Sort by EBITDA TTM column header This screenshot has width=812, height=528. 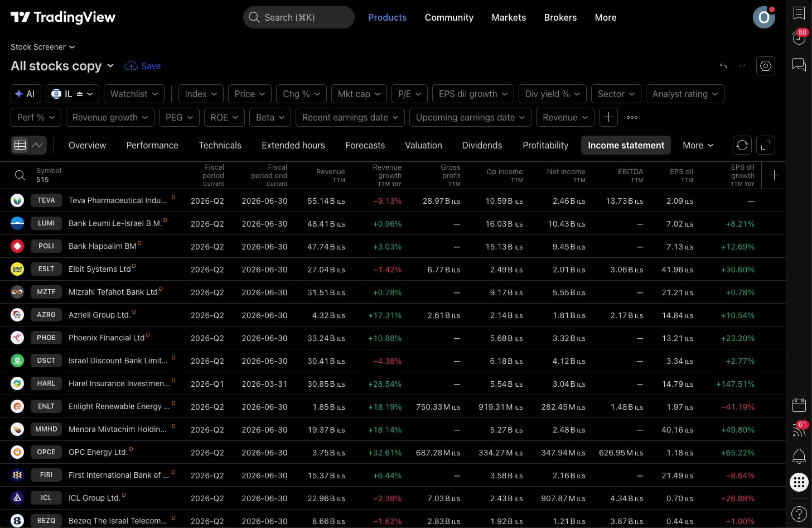630,175
